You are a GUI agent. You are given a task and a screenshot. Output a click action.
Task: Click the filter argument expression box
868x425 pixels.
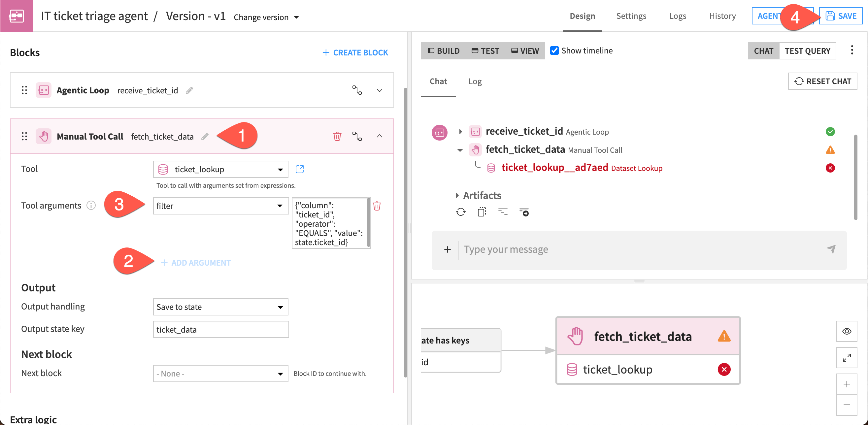[331, 223]
